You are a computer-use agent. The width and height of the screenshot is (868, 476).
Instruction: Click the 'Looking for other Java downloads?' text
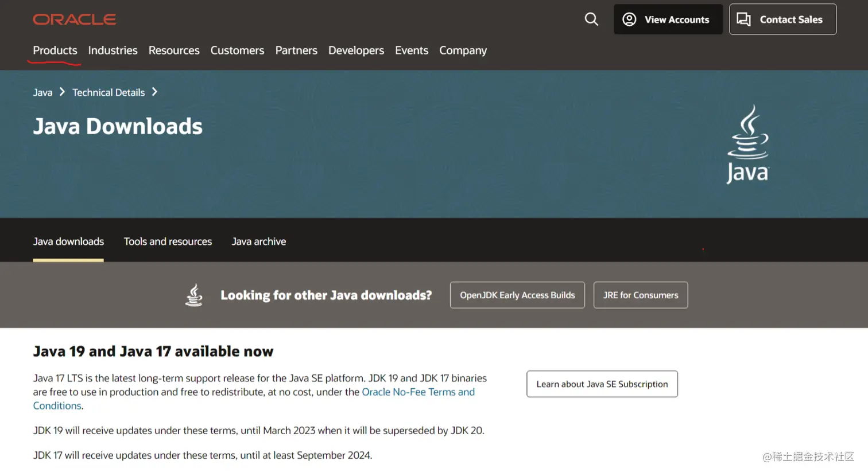(x=326, y=295)
